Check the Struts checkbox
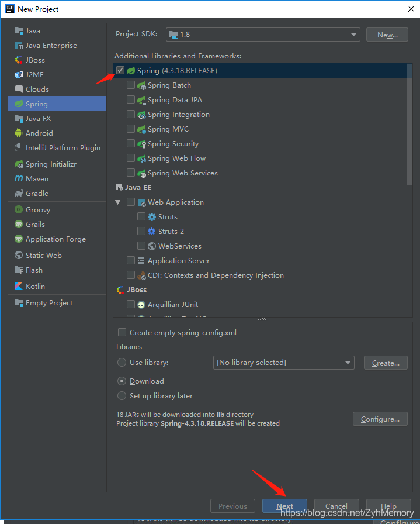This screenshot has width=420, height=524. click(x=141, y=216)
